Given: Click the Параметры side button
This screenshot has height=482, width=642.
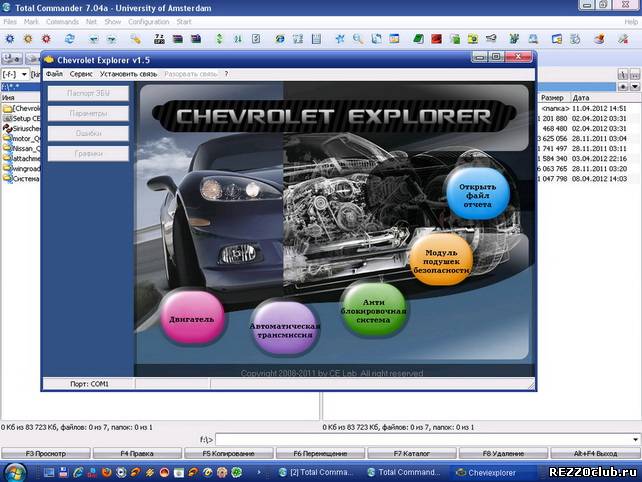Looking at the screenshot, I should [88, 113].
